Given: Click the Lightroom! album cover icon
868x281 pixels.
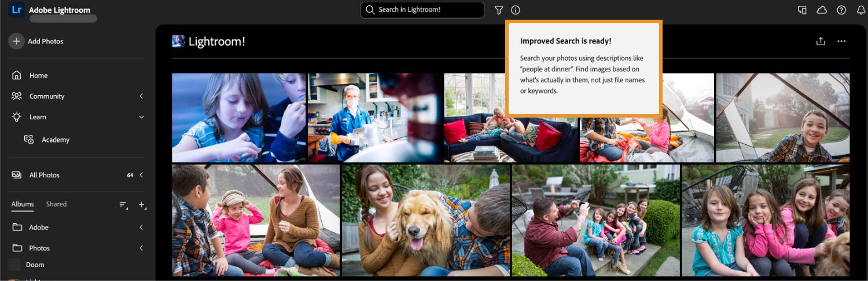Looking at the screenshot, I should [x=178, y=41].
